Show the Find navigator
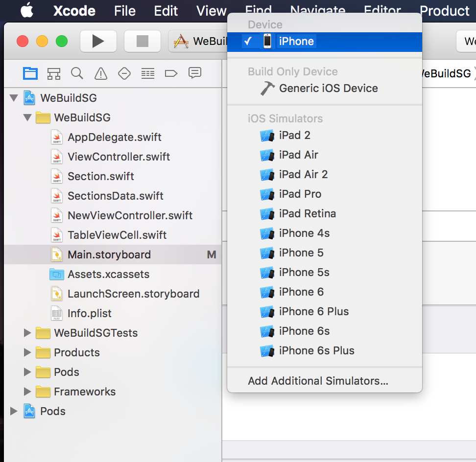Screen dimensions: 476x462 tap(77, 73)
